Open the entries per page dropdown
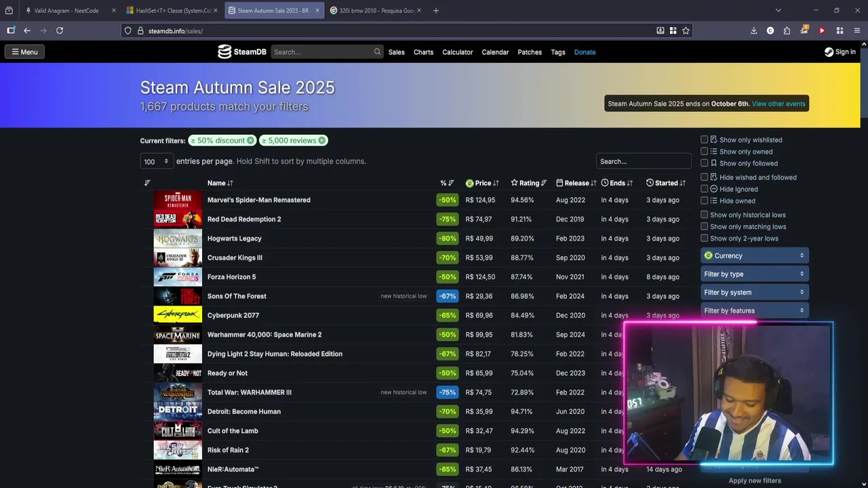Viewport: 868px width, 488px height. point(157,161)
